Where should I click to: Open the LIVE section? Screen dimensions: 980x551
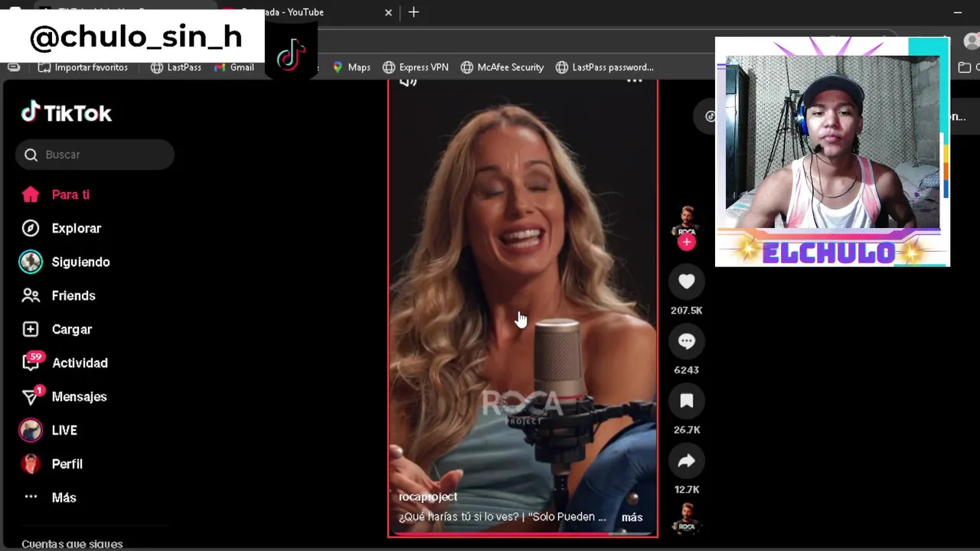64,430
